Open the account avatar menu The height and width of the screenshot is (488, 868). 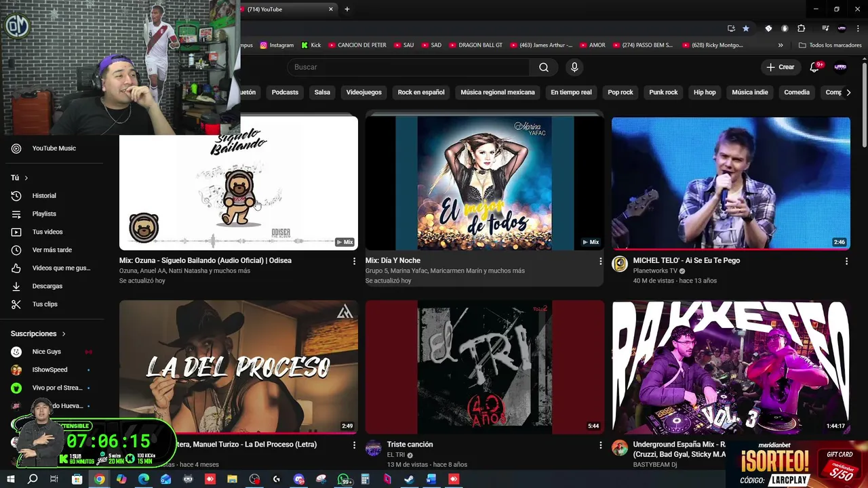coord(840,67)
